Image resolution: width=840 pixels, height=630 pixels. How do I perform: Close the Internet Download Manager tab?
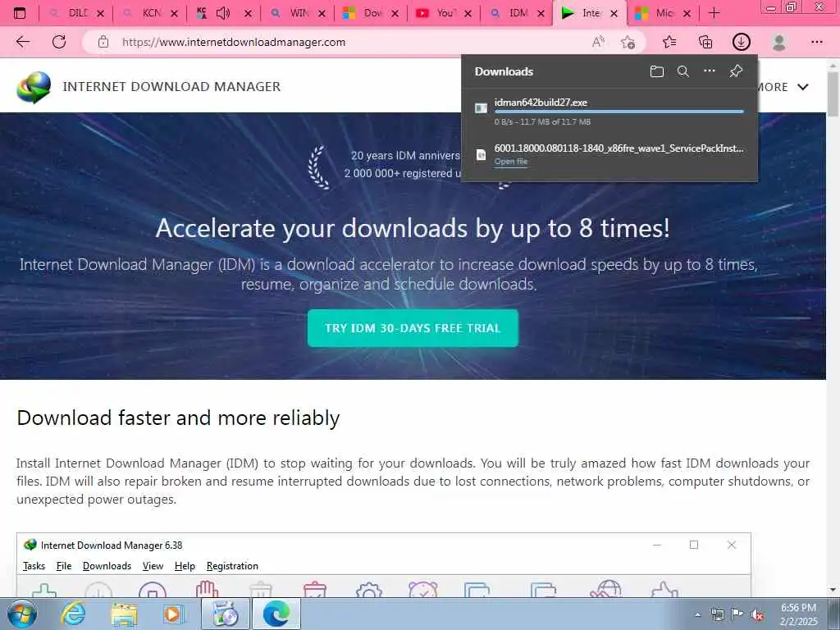614,13
